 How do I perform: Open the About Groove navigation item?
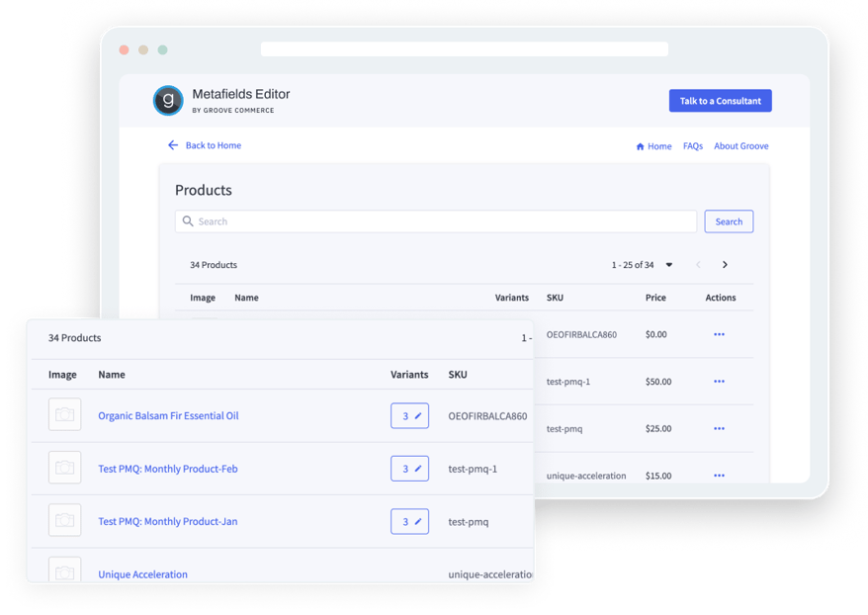[x=740, y=145]
